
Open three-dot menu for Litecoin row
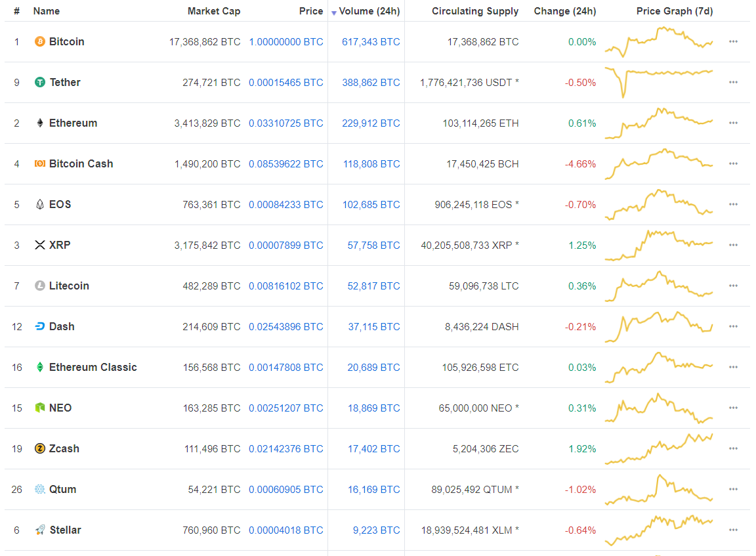733,286
